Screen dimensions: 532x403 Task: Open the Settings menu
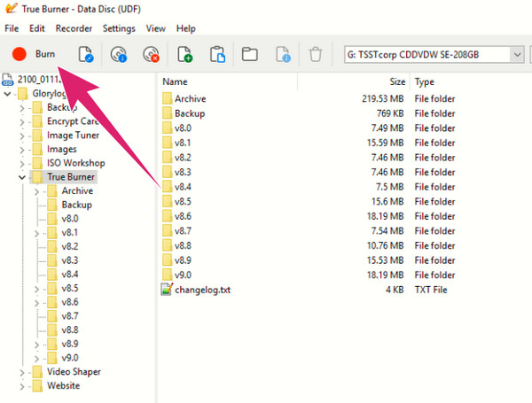tap(119, 28)
